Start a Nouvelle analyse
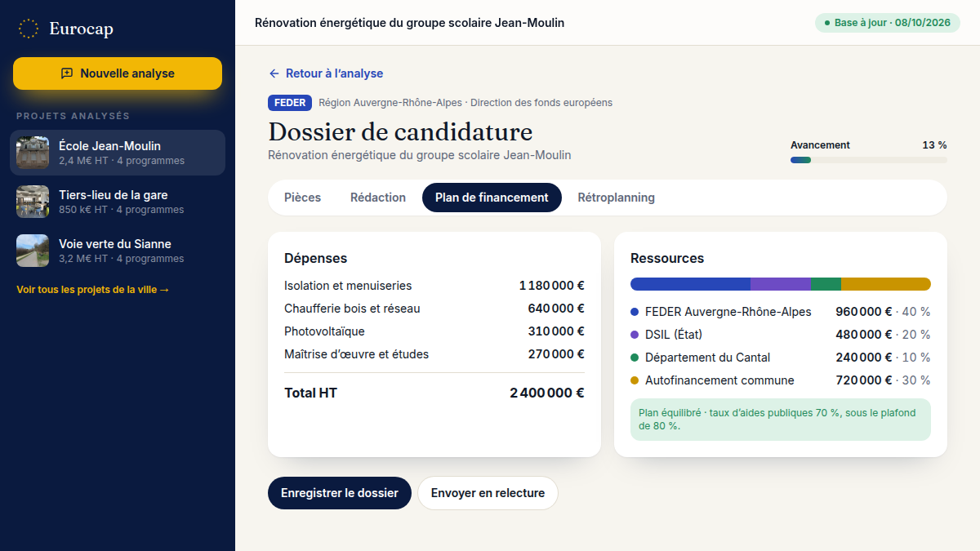The width and height of the screenshot is (980, 551). (x=118, y=73)
